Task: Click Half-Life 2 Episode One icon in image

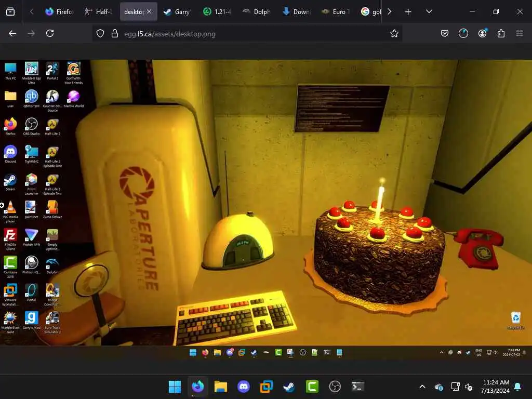Action: tap(52, 156)
